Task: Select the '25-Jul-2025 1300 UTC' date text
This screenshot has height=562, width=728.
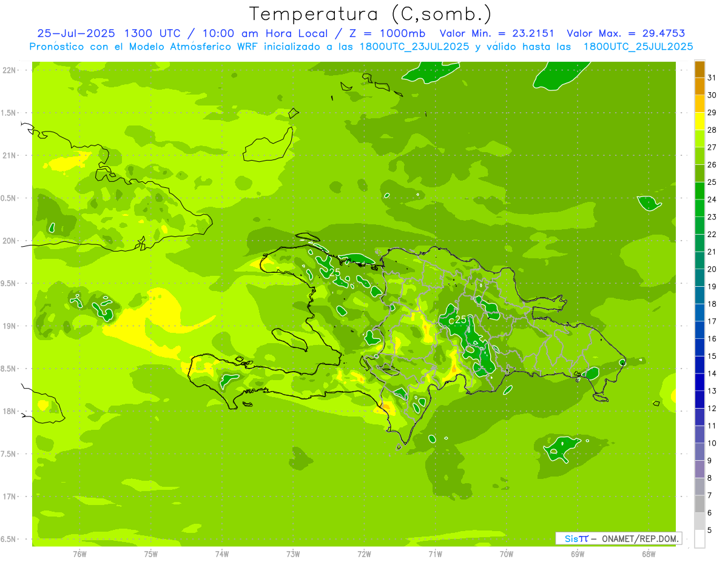Action: pyautogui.click(x=108, y=34)
